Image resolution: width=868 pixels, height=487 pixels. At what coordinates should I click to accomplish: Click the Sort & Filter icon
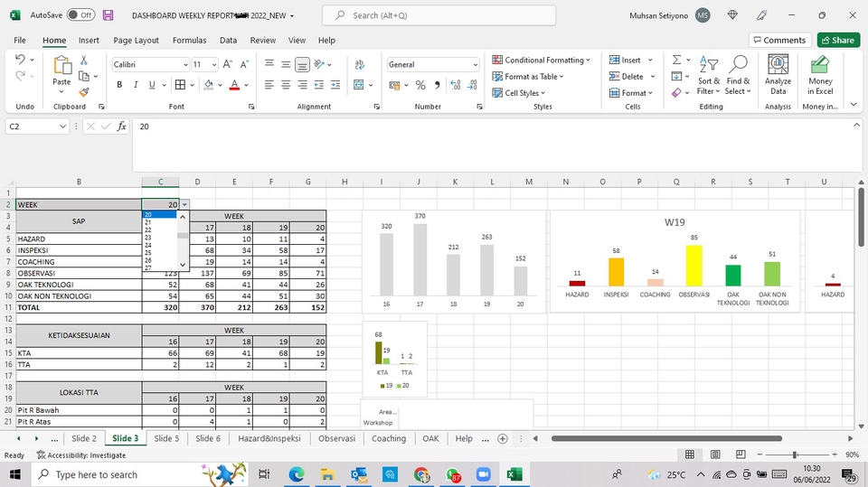pos(709,75)
